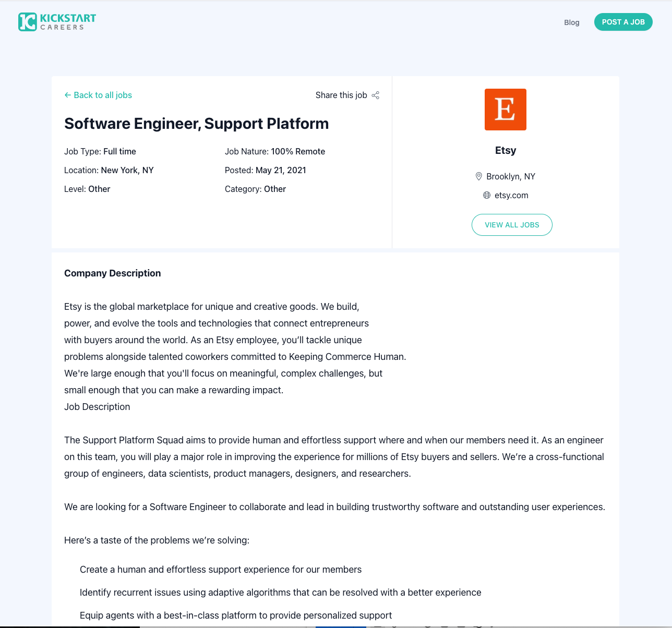Click the Brooklyn, NY location text

pos(511,176)
